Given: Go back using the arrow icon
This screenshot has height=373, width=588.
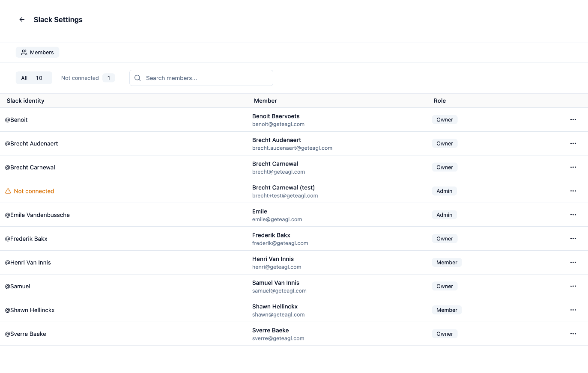Looking at the screenshot, I should [22, 20].
